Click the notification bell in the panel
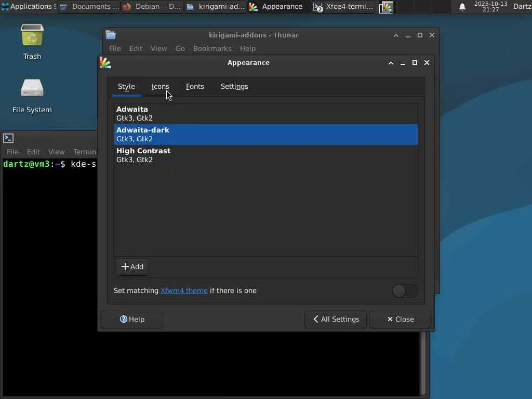Image resolution: width=532 pixels, height=399 pixels. click(x=462, y=7)
